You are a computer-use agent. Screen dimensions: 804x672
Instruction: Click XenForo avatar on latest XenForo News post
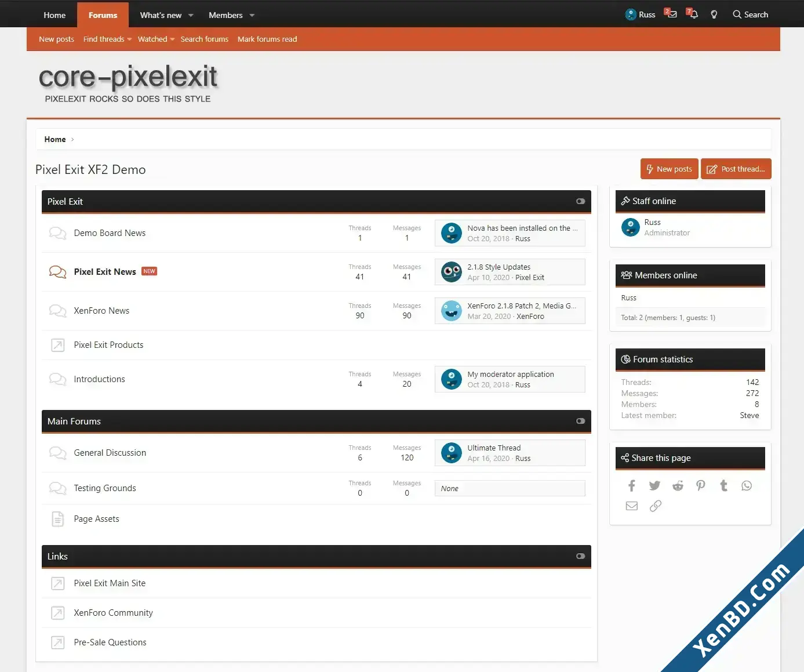[452, 311]
